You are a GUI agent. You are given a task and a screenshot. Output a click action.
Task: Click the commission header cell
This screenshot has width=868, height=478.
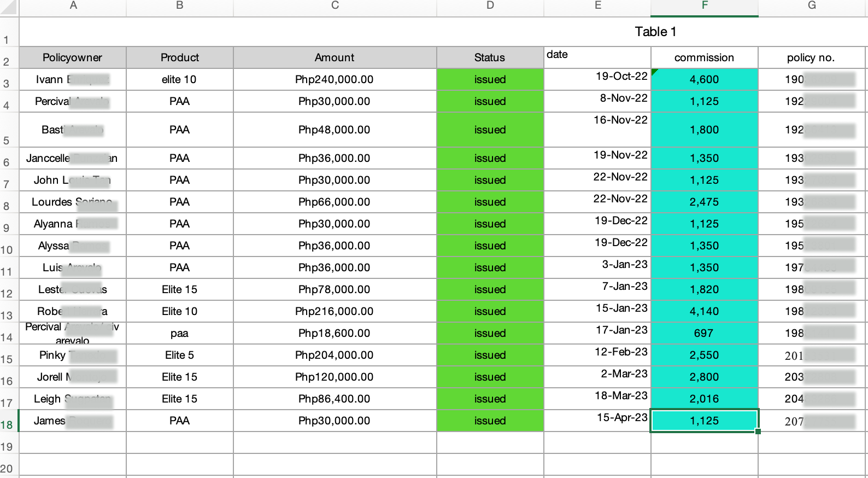(x=704, y=57)
